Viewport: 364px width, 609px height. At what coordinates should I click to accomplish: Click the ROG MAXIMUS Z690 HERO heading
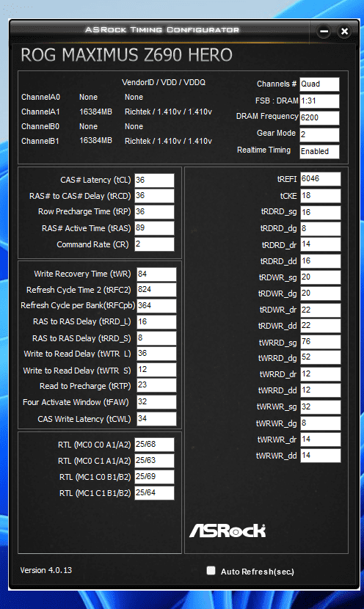(127, 55)
